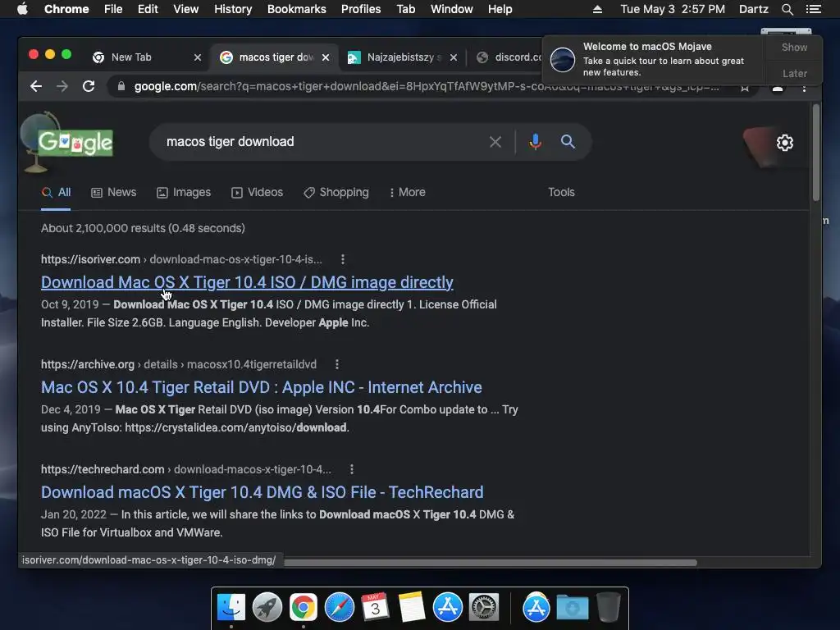Switch to Shopping results
The width and height of the screenshot is (840, 630).
point(336,192)
